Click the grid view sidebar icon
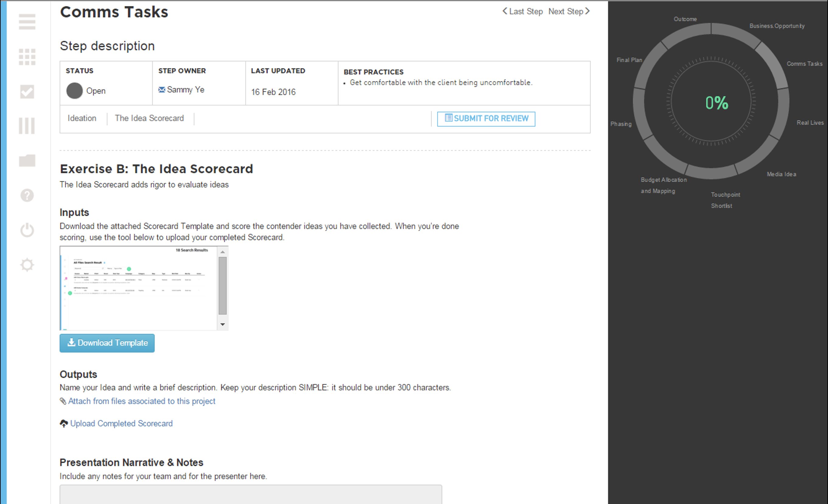The height and width of the screenshot is (504, 828). click(27, 57)
